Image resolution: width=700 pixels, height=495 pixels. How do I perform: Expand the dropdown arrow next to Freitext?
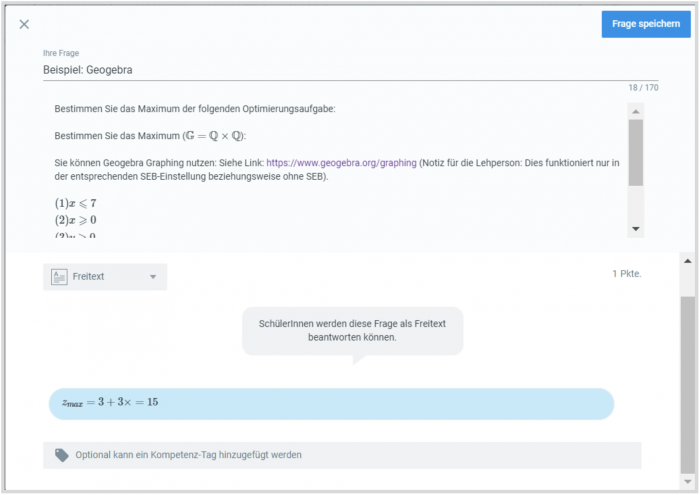coord(153,277)
